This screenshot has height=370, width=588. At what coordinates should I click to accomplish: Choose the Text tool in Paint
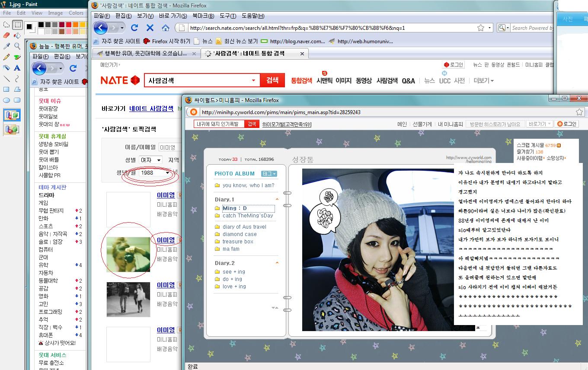[17, 68]
